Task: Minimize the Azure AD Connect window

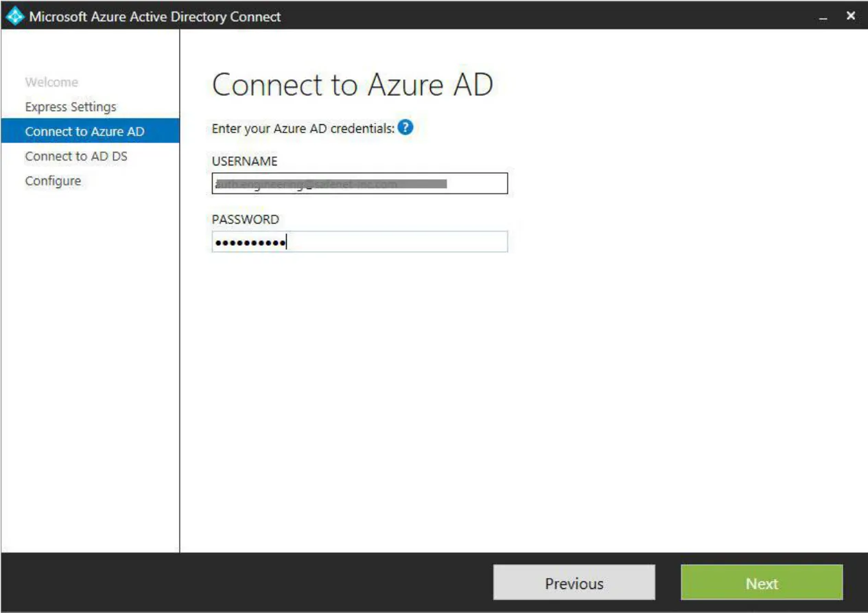Action: (x=824, y=16)
